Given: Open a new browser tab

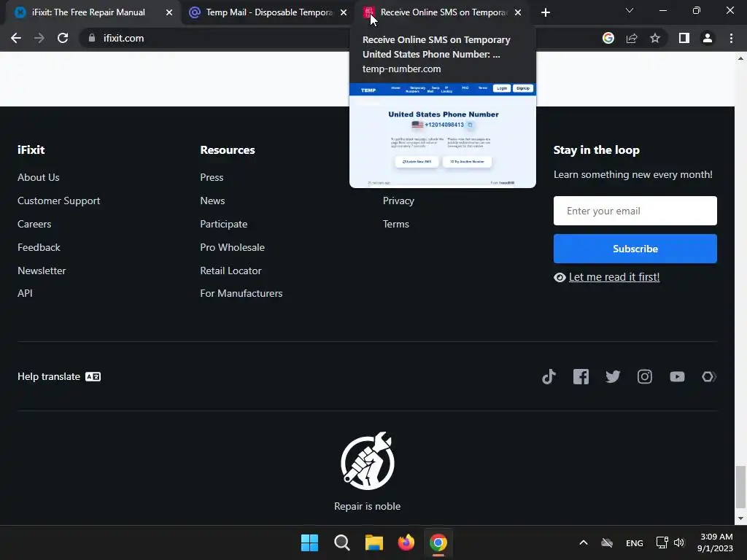Looking at the screenshot, I should pos(546,12).
